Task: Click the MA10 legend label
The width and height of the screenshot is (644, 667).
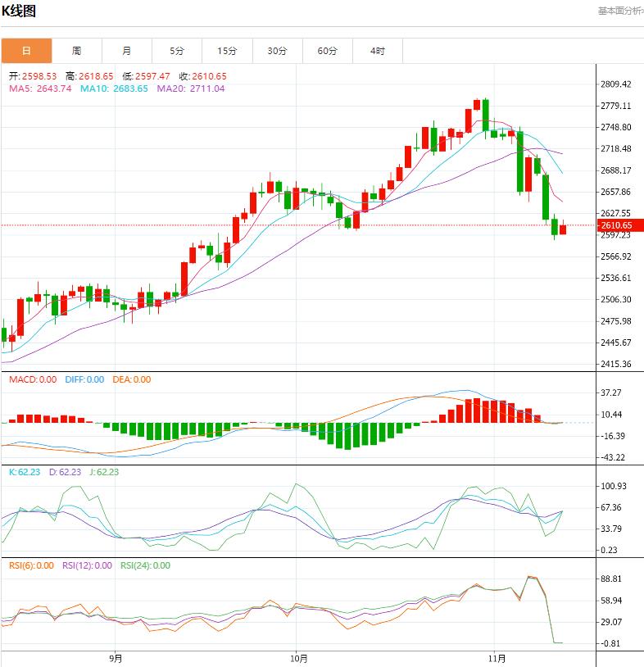Action: click(x=114, y=88)
